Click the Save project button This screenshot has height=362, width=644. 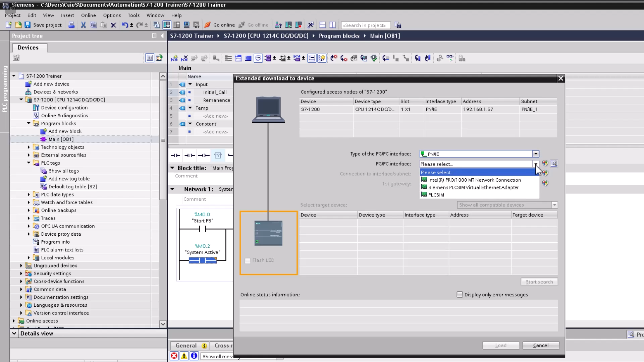[x=43, y=25]
